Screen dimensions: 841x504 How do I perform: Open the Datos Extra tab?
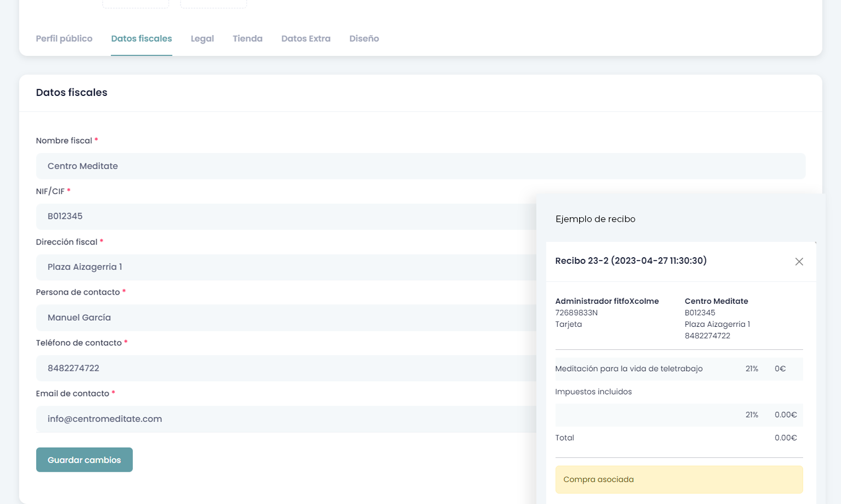point(306,38)
